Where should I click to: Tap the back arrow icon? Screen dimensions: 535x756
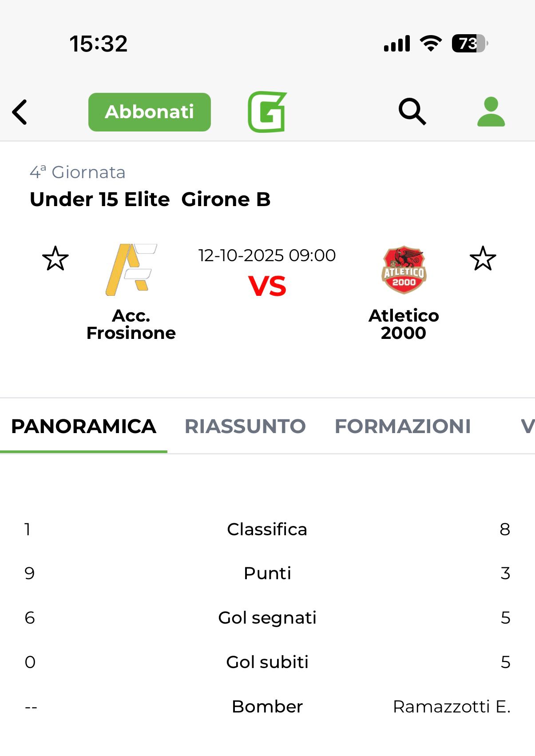point(20,112)
